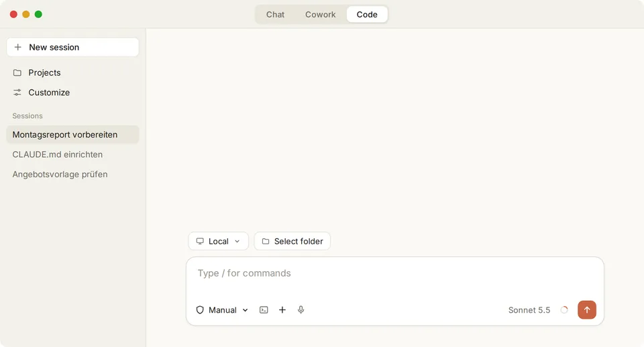Open the terminal icon in the input toolbar
644x347 pixels.
pos(264,310)
